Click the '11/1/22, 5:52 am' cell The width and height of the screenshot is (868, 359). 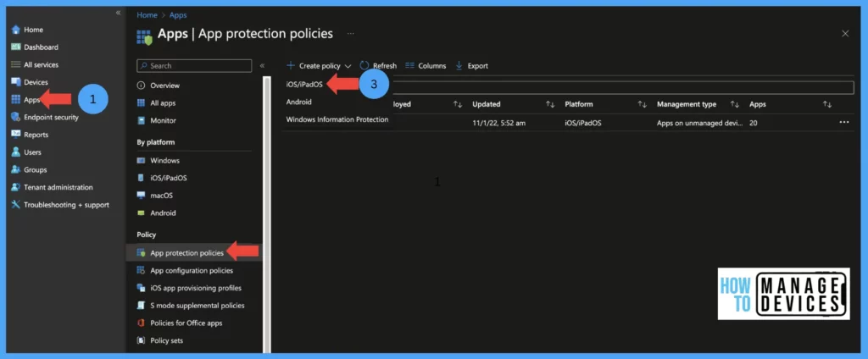click(498, 123)
